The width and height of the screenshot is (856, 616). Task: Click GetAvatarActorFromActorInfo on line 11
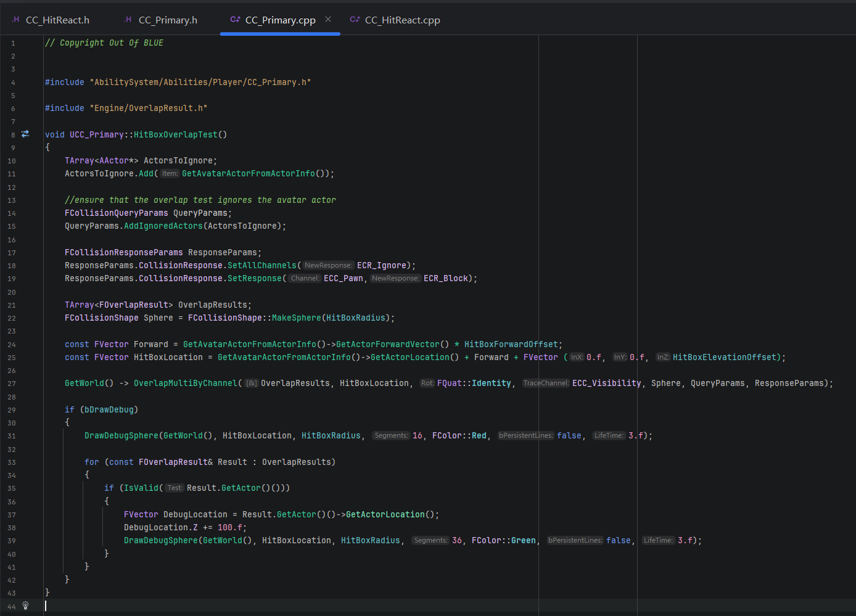[x=249, y=173]
